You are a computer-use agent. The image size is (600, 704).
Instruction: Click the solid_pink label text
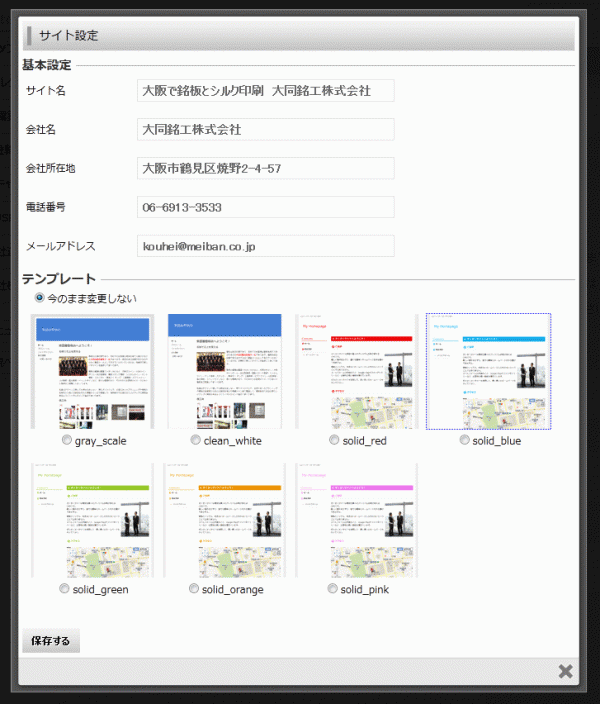(x=365, y=590)
